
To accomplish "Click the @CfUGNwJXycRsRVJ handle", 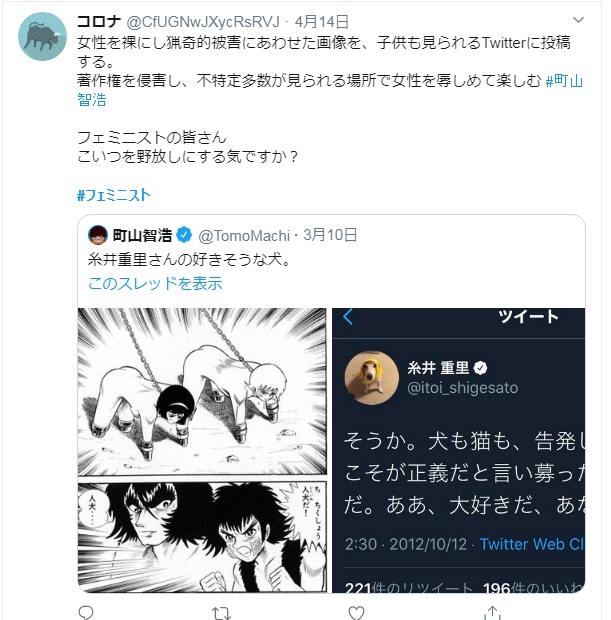I will click(x=203, y=22).
